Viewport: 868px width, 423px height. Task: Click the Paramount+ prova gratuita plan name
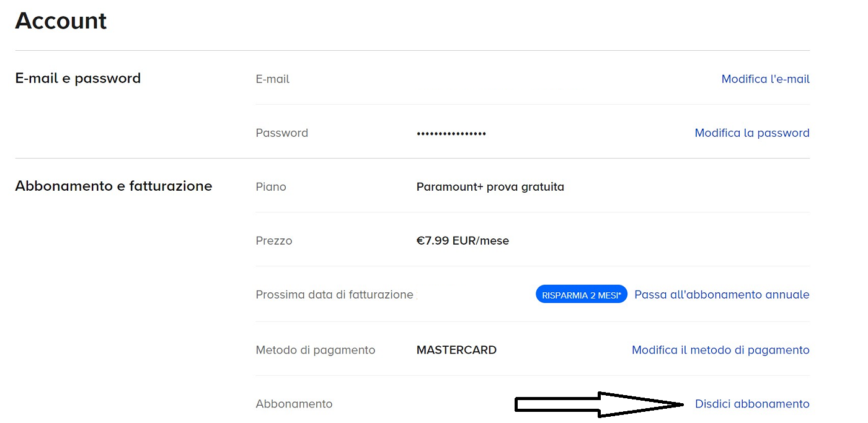490,186
